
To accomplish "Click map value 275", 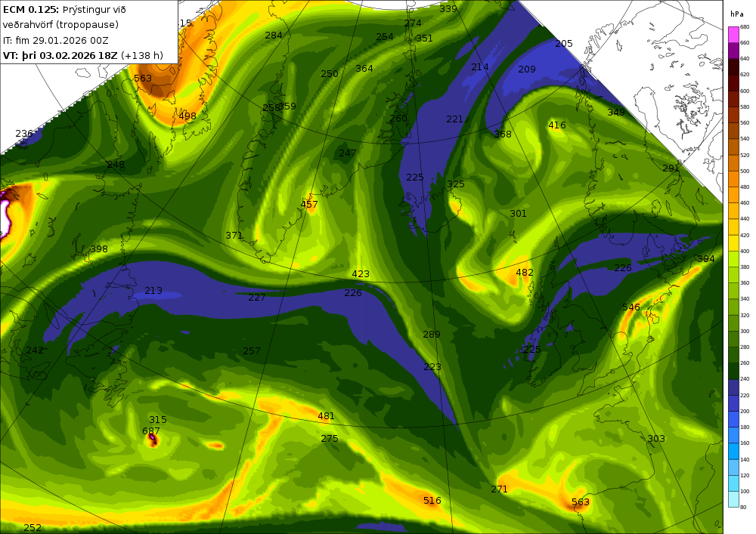I will coord(330,439).
